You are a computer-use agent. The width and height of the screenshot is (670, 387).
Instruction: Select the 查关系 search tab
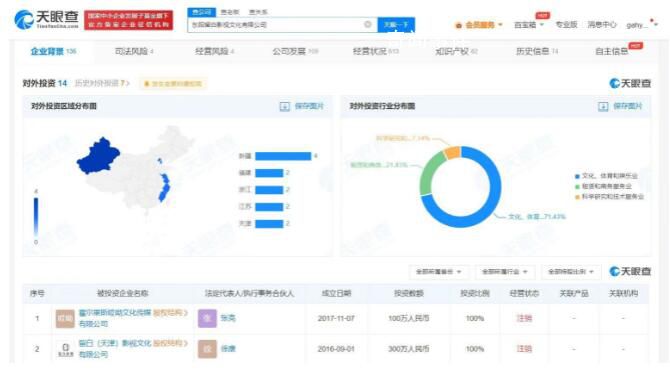click(x=258, y=12)
